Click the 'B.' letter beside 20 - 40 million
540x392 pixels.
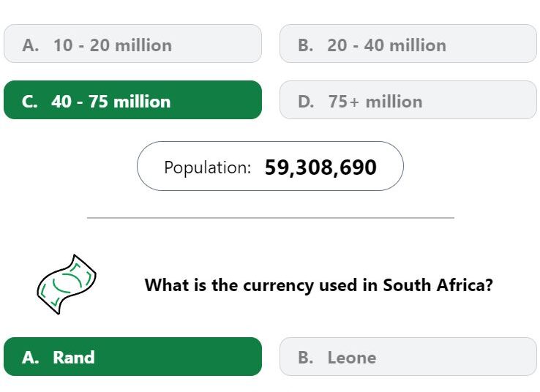click(x=306, y=45)
